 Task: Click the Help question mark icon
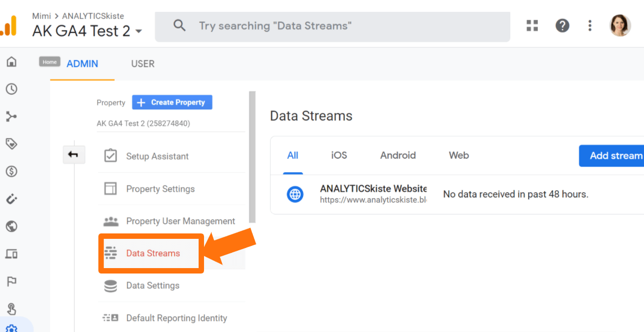pos(562,25)
